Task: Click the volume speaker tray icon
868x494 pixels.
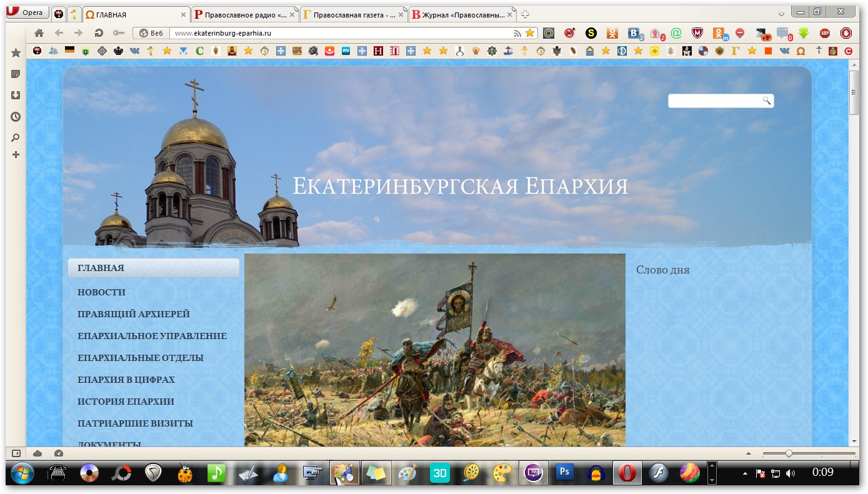Action: click(x=791, y=473)
